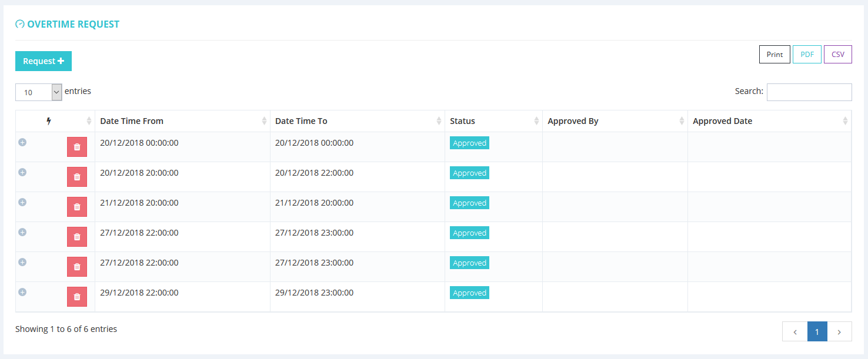Delete the 29/12/2018 22:00:00 request
The width and height of the screenshot is (868, 359).
pos(76,297)
